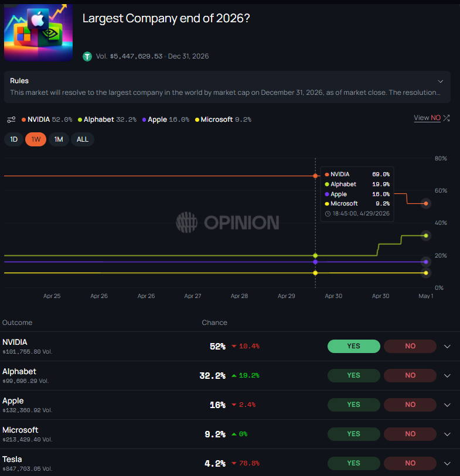Toggle Alphabet series in chart legend
Image resolution: width=460 pixels, height=476 pixels.
[107, 119]
